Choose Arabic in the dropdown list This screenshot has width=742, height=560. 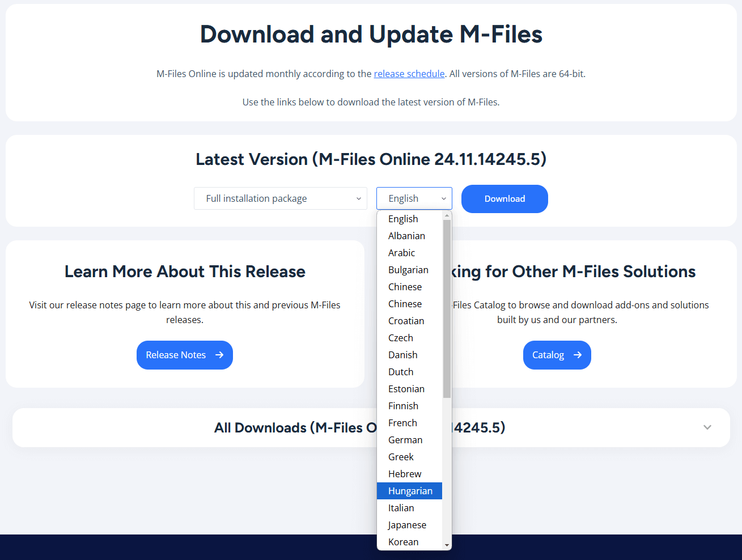click(409, 253)
